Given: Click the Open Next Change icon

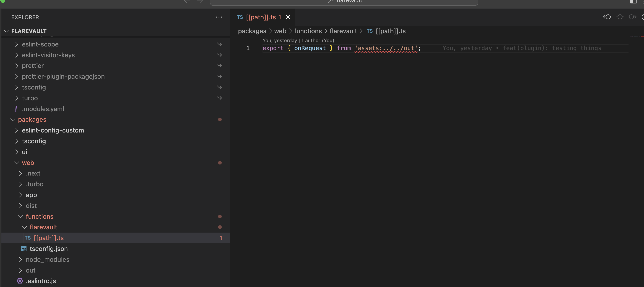Looking at the screenshot, I should tap(633, 17).
